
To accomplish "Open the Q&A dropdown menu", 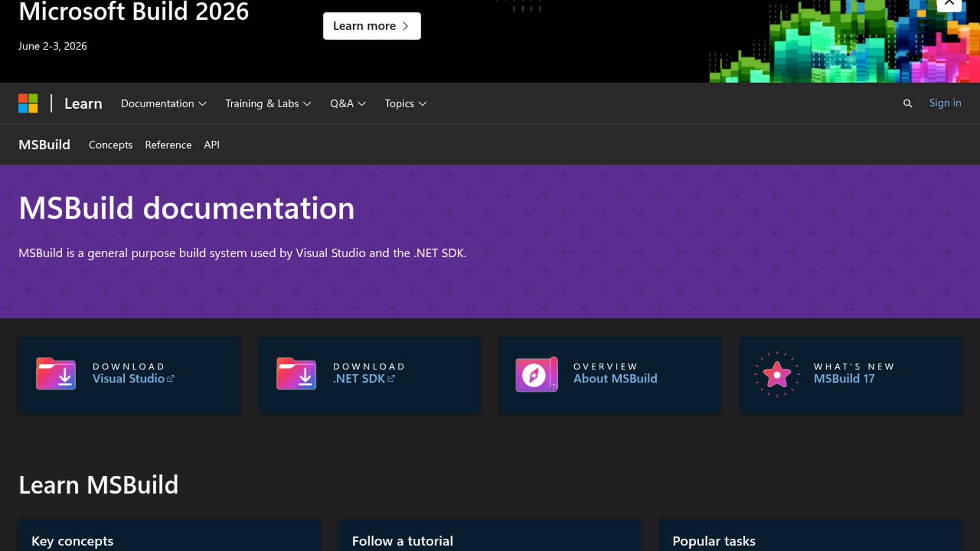I will click(348, 104).
